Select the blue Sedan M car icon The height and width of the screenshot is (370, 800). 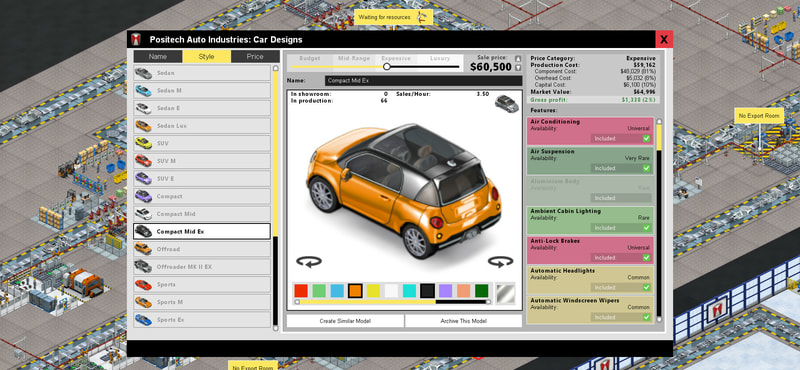point(143,91)
